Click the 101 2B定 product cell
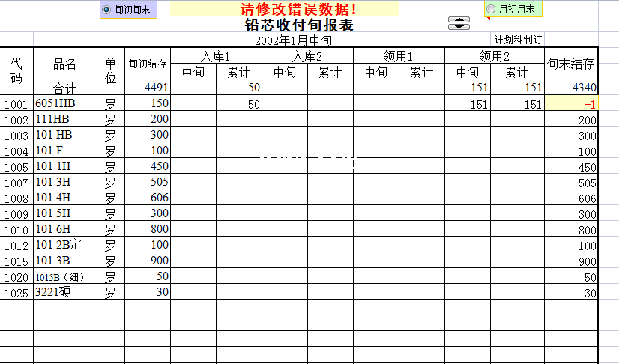This screenshot has height=364, width=619. [x=65, y=246]
